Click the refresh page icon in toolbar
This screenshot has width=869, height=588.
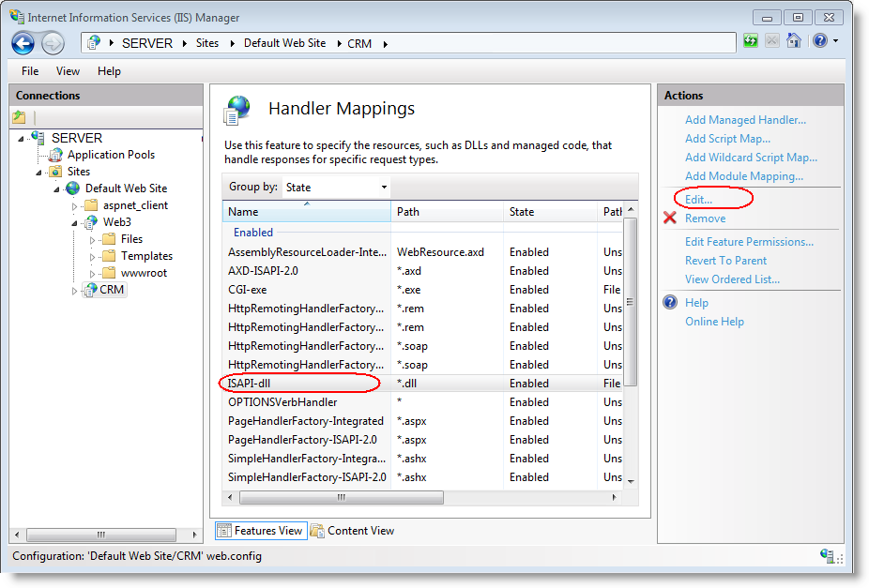point(751,41)
